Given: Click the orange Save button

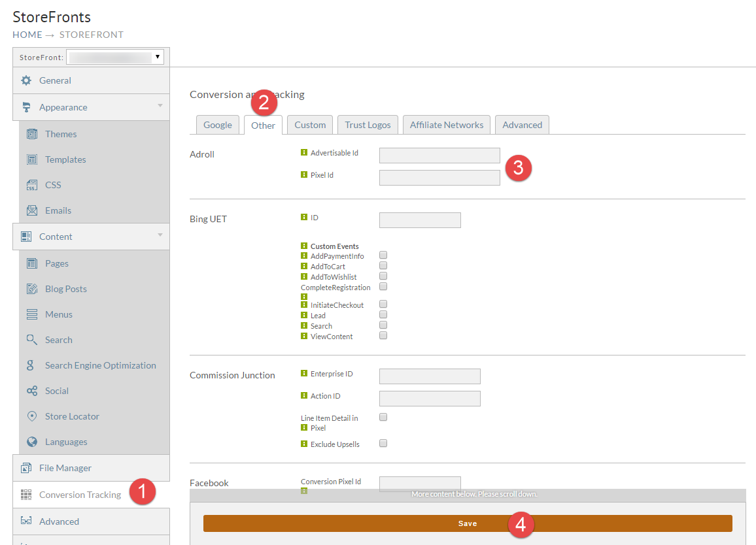Looking at the screenshot, I should (x=468, y=523).
